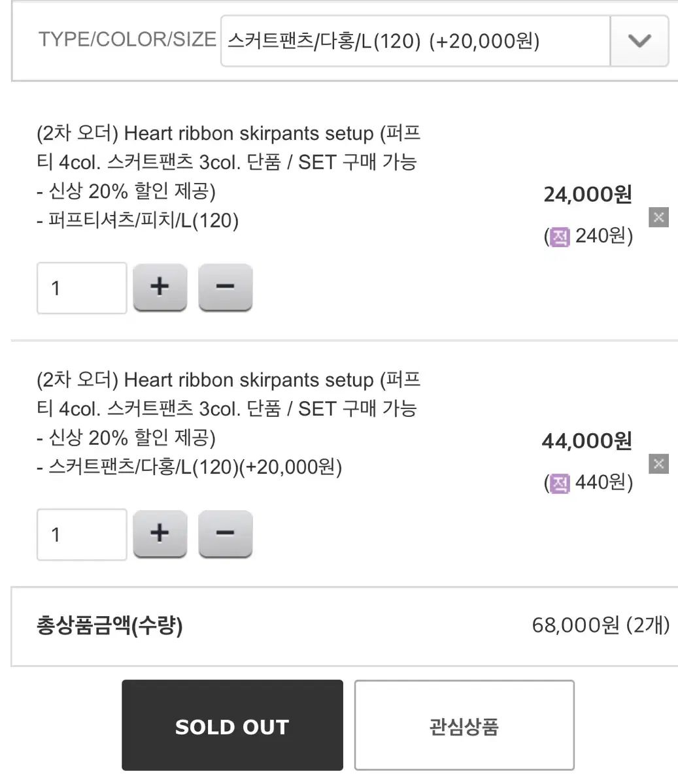Click the first product title ending with 퍼프티셔츠/피치/L(120)
Viewport: 678px width, 784px height.
click(x=229, y=176)
